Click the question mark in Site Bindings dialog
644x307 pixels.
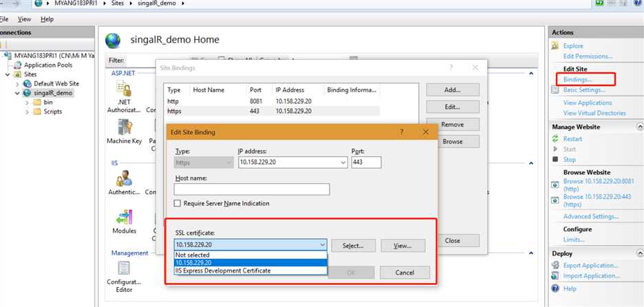[x=451, y=68]
